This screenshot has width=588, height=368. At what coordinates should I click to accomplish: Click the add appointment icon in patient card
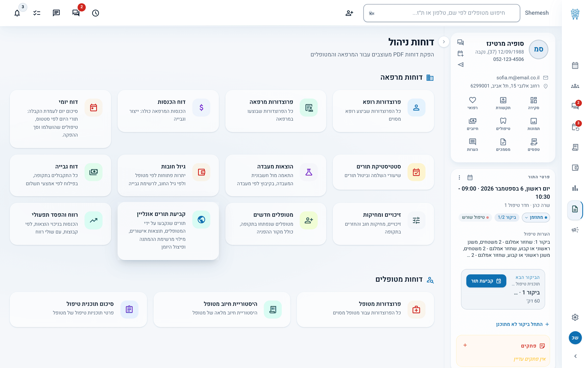(x=460, y=53)
